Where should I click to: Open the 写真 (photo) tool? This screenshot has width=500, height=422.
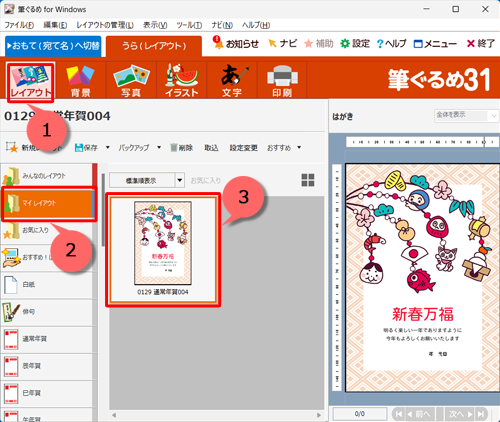[131, 80]
